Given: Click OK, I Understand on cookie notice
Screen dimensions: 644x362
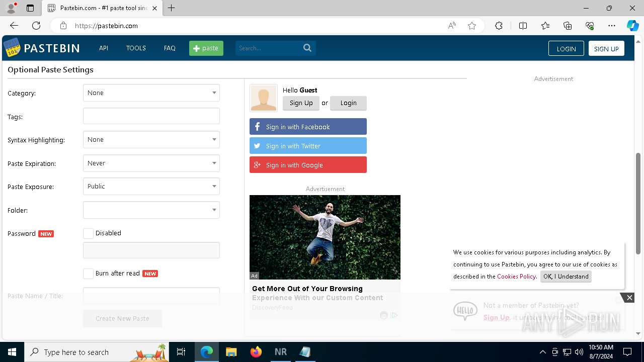Looking at the screenshot, I should [566, 277].
